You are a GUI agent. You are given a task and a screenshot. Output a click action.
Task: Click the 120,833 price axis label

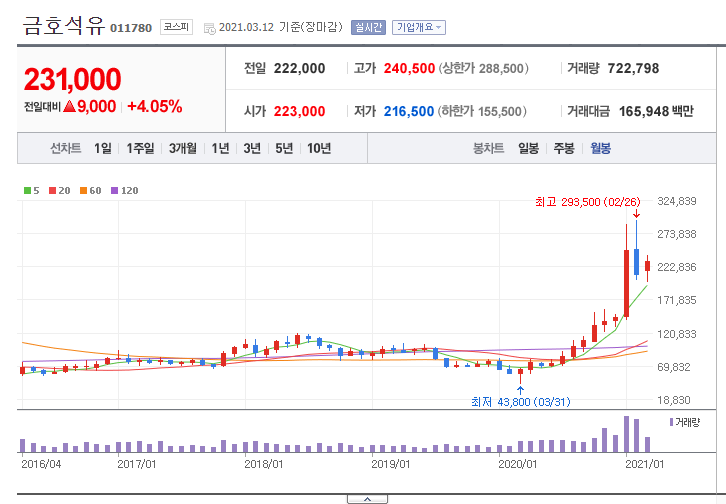[677, 334]
